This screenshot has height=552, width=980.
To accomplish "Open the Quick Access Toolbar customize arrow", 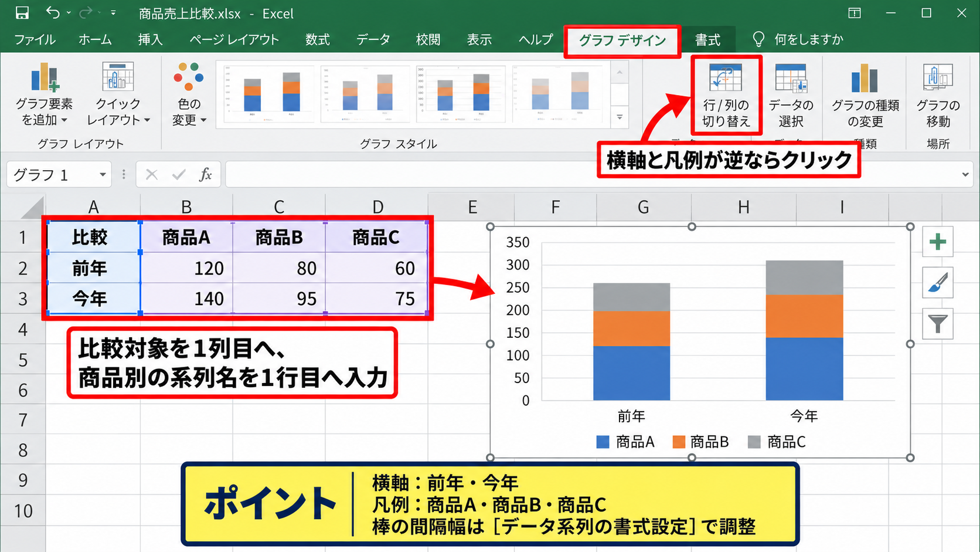I will (x=113, y=12).
